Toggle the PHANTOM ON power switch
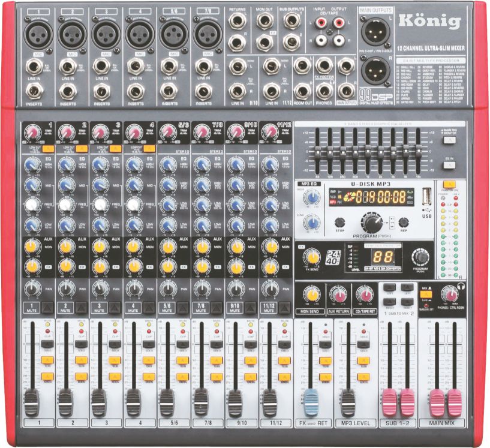This screenshot has height=448, width=490. (450, 184)
